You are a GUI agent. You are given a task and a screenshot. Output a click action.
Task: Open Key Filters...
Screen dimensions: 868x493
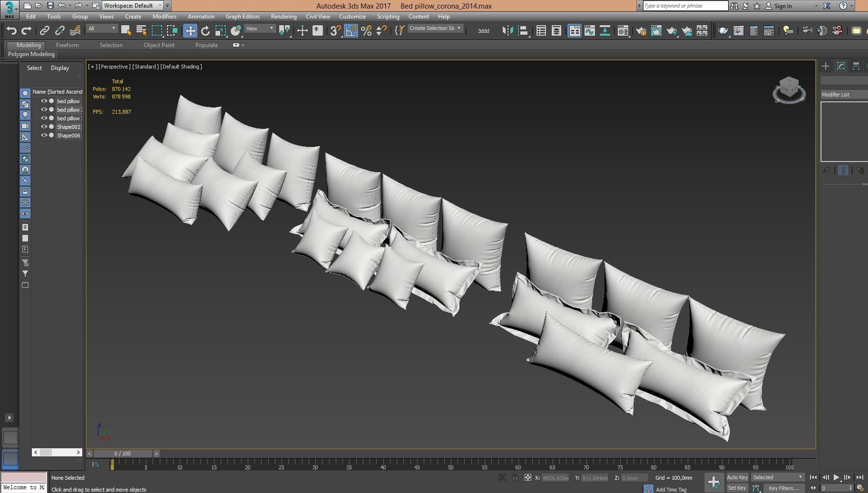(x=783, y=488)
